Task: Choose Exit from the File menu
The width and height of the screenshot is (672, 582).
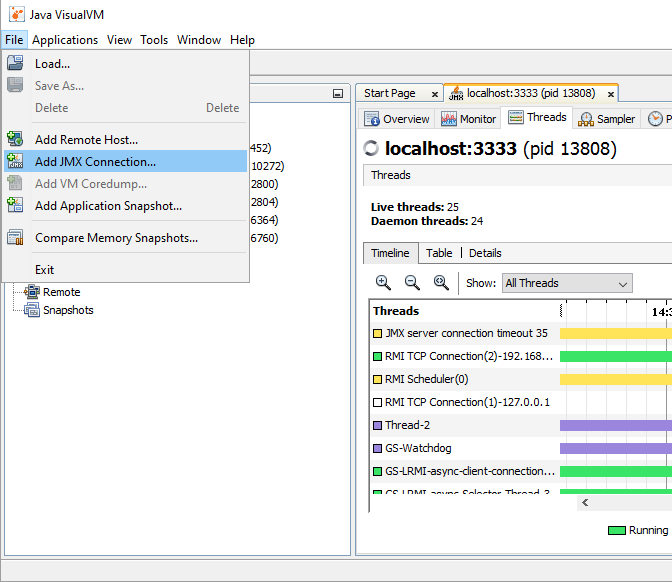Action: (x=45, y=270)
